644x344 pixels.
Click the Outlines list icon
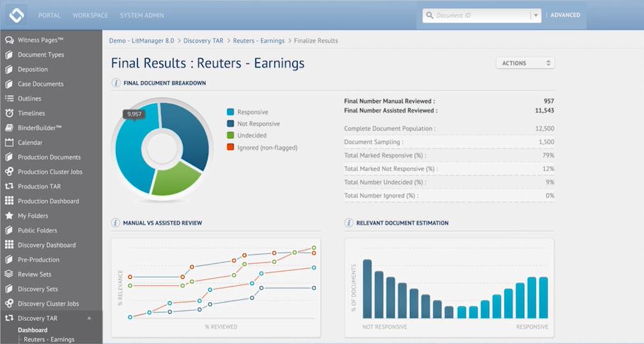(9, 99)
